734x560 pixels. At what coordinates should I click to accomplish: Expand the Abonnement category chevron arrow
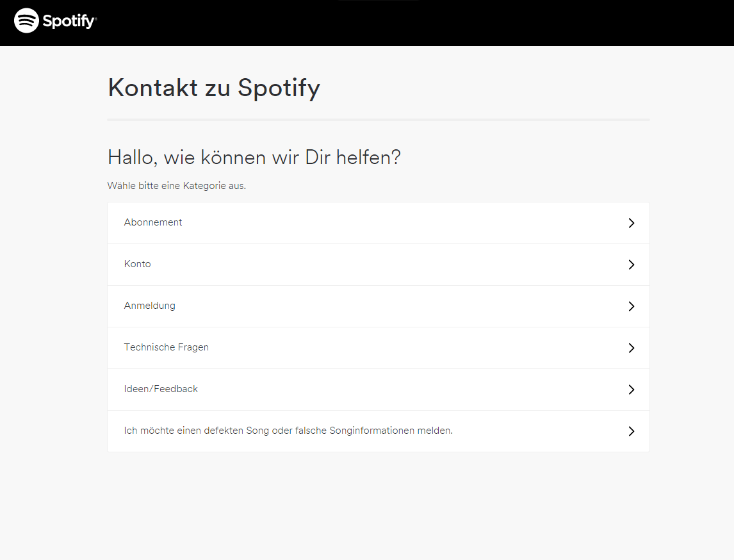click(631, 223)
